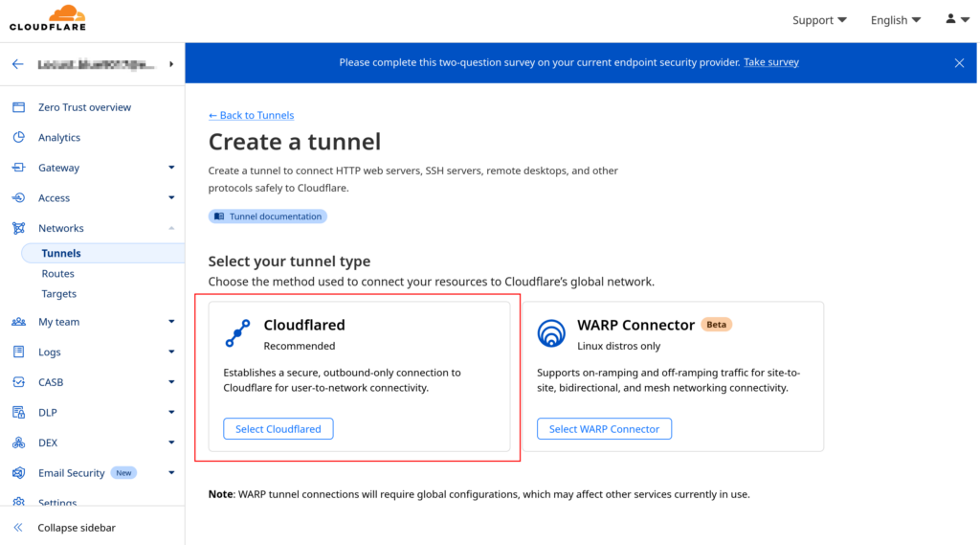
Task: Click the Cloudflare logo
Action: click(48, 18)
